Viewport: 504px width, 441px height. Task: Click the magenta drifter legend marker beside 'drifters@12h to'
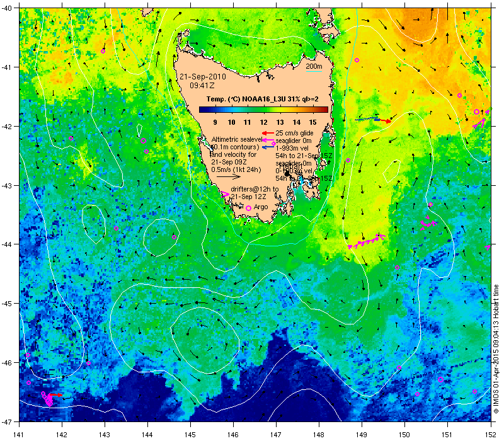pyautogui.click(x=226, y=194)
